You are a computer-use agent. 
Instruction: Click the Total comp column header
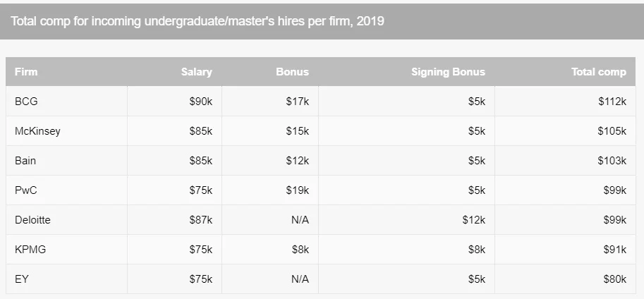[598, 72]
